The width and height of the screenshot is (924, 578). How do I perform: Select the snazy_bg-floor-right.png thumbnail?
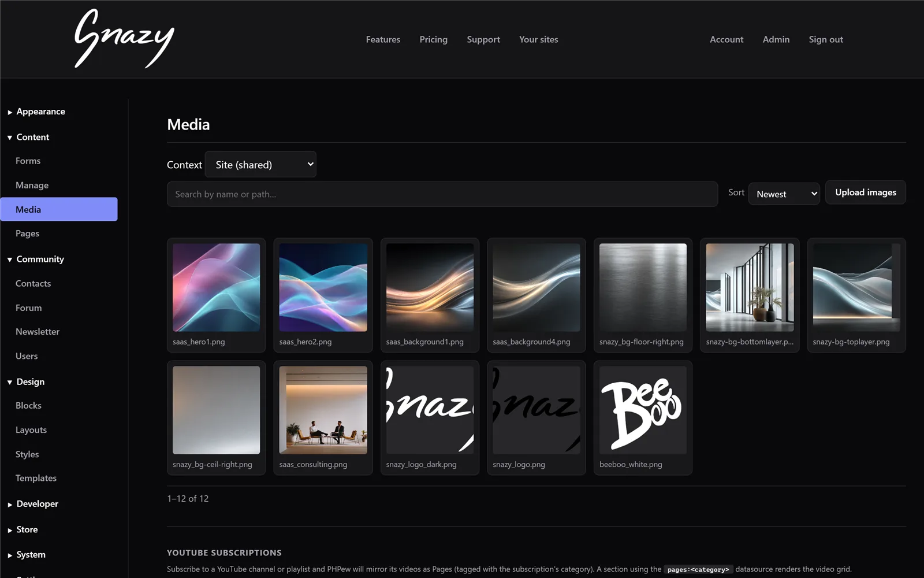(643, 287)
